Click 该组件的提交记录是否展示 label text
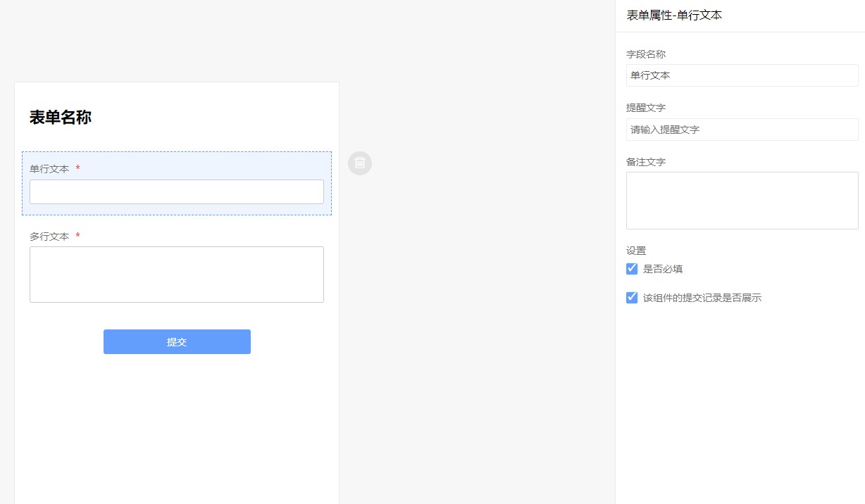The width and height of the screenshot is (865, 504). coord(702,298)
